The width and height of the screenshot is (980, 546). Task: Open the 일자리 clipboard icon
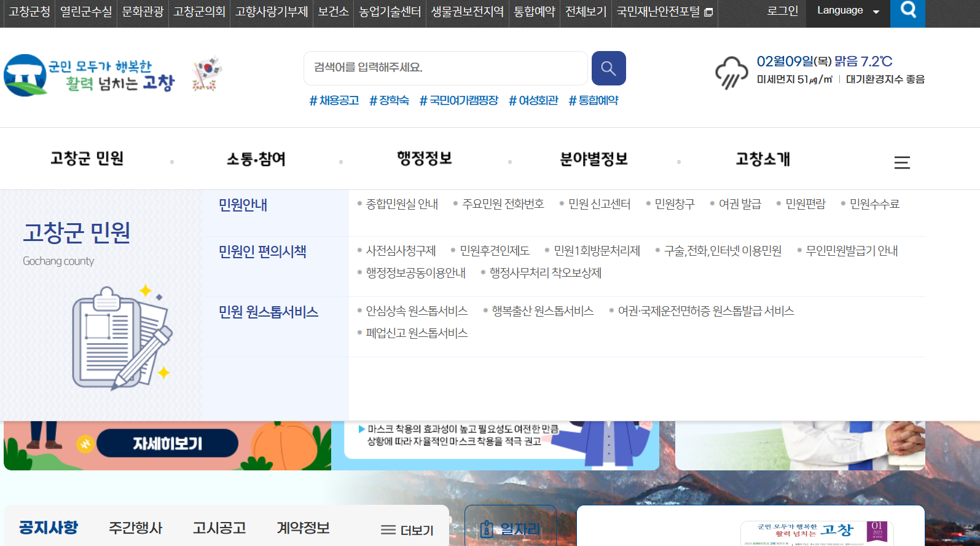[487, 529]
